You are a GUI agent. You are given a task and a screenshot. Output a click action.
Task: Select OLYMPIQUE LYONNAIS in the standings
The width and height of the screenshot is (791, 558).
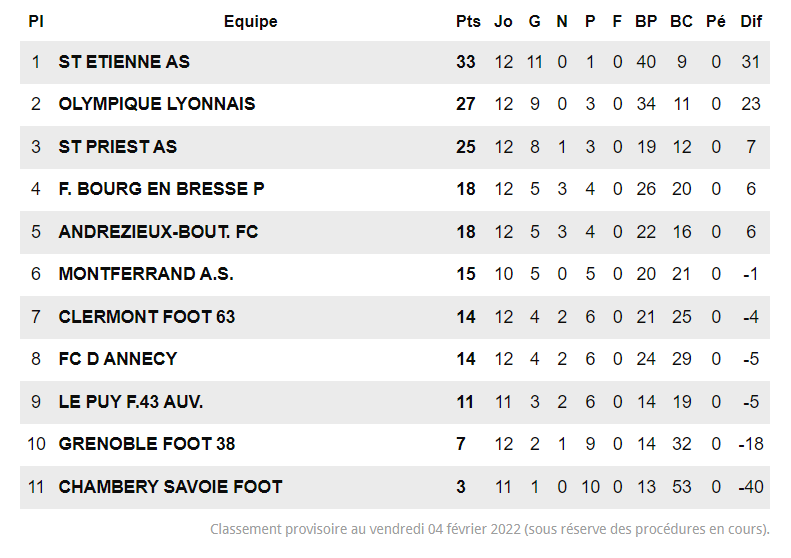[x=157, y=104]
